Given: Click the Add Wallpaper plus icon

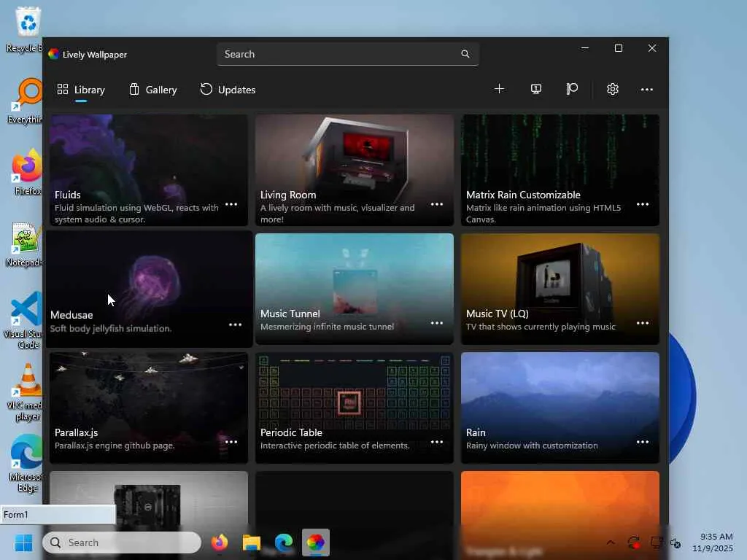Looking at the screenshot, I should [499, 89].
